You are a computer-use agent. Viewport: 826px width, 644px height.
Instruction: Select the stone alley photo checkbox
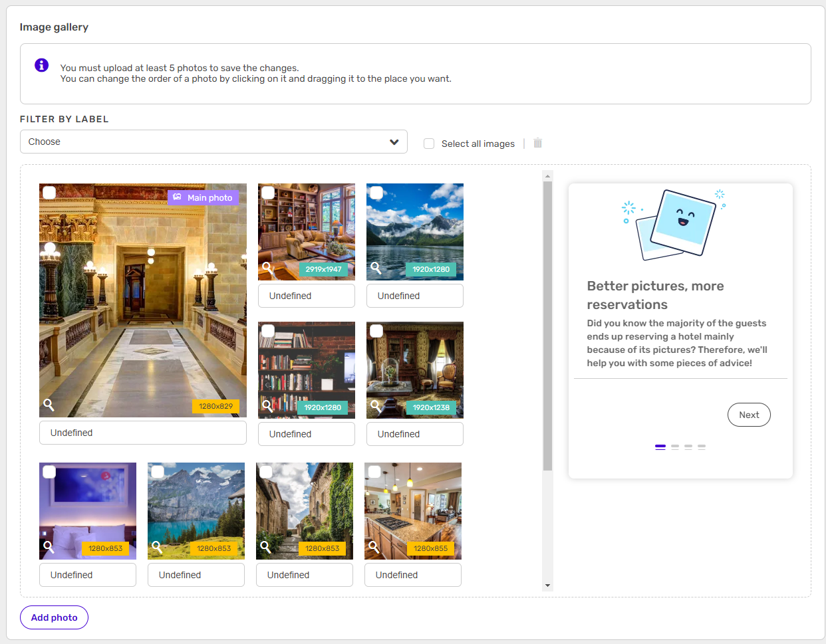click(x=266, y=472)
